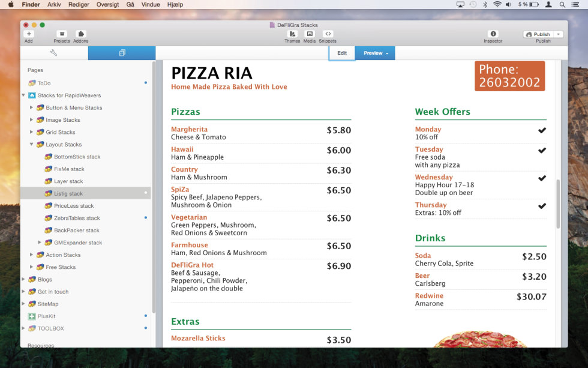The height and width of the screenshot is (368, 588).
Task: Expand the TOOLBOX group
Action: [x=23, y=328]
